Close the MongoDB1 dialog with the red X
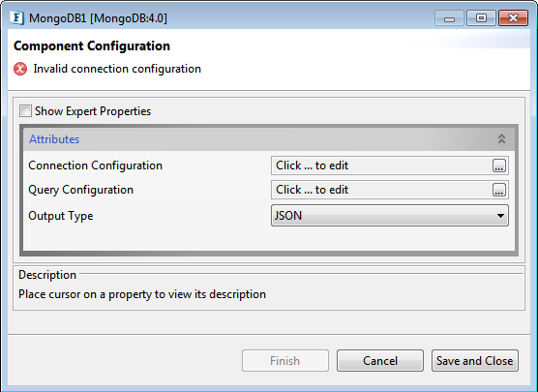This screenshot has width=538, height=392. 513,18
